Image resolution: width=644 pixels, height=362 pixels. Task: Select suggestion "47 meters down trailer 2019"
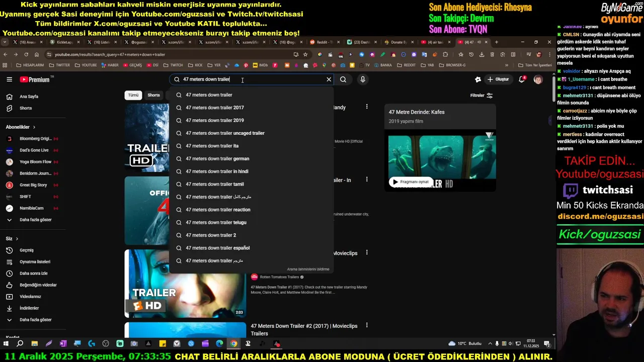tap(252, 120)
